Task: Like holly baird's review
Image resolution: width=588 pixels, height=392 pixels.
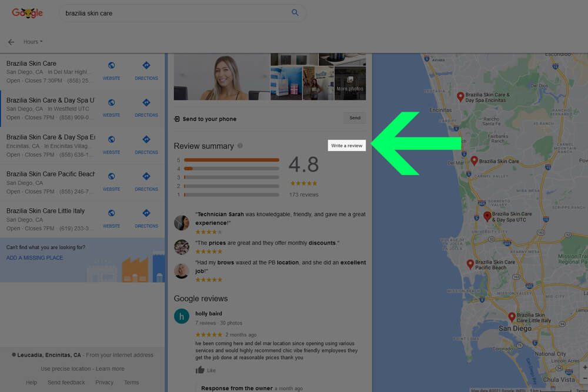Action: 205,370
